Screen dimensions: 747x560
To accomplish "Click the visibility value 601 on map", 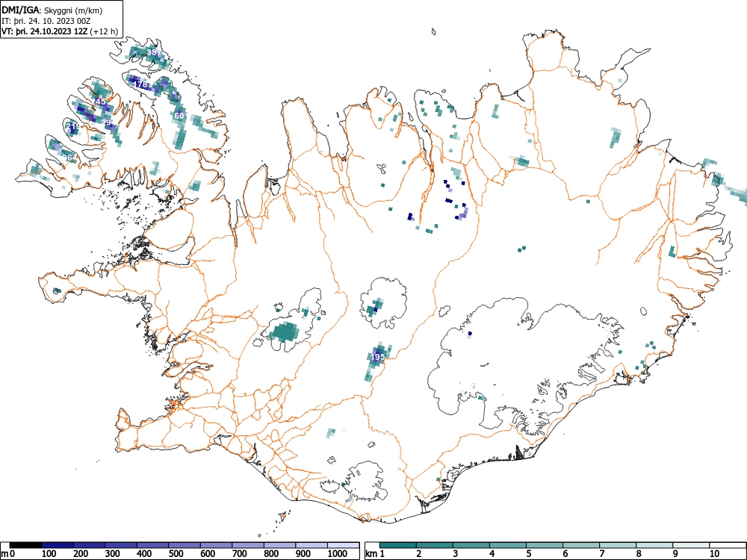I will tap(180, 116).
